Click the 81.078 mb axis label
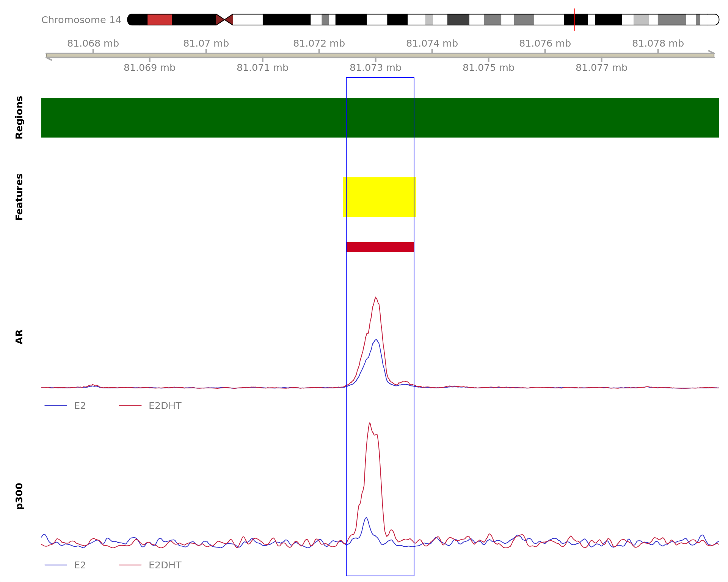The width and height of the screenshot is (728, 582). [x=658, y=44]
